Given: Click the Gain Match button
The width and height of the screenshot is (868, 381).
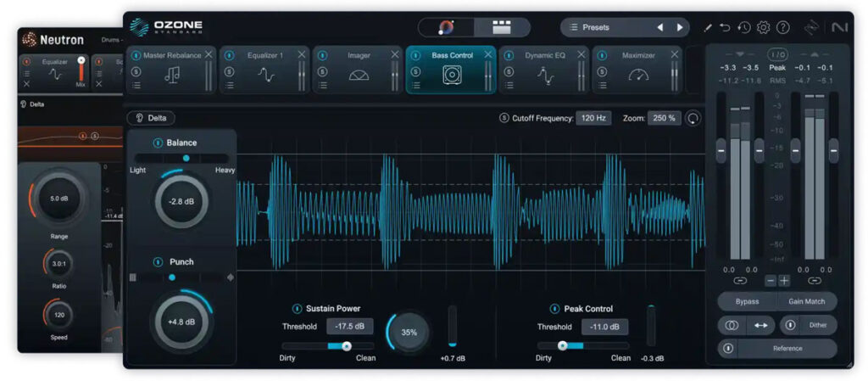Looking at the screenshot, I should point(807,301).
